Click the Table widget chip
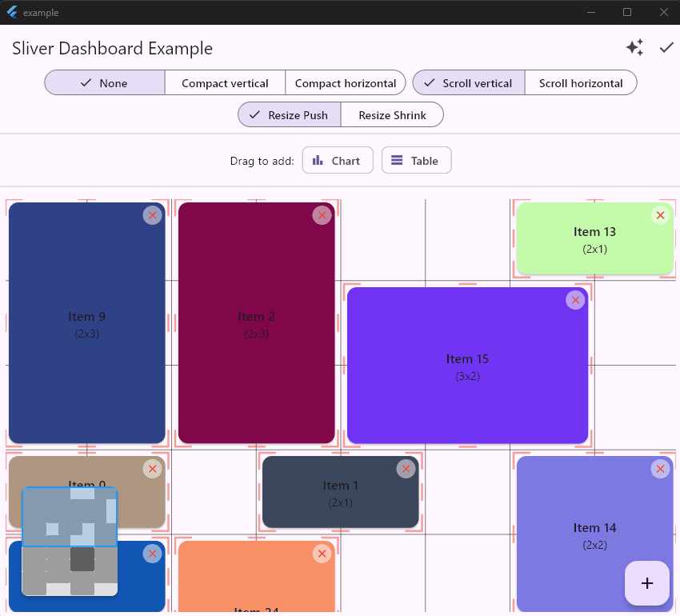Viewport: 680px width, 616px height. (x=416, y=161)
